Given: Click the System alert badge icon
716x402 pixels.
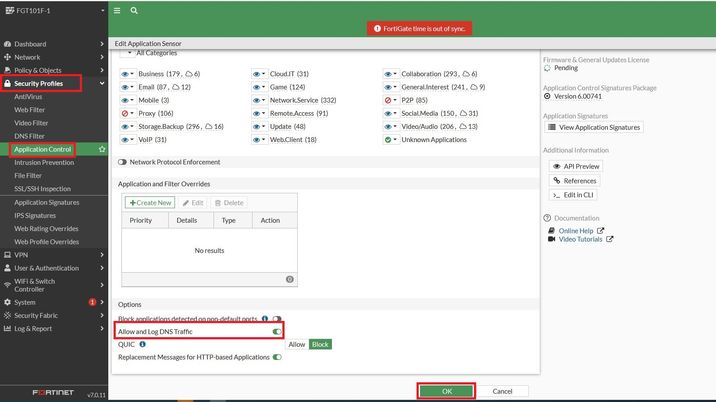Looking at the screenshot, I should pyautogui.click(x=92, y=302).
